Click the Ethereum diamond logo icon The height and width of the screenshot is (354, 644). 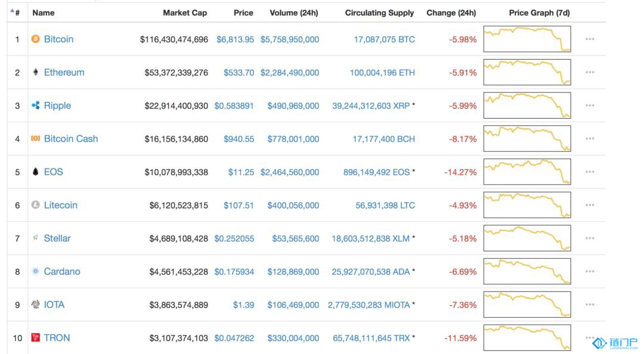[x=35, y=73]
